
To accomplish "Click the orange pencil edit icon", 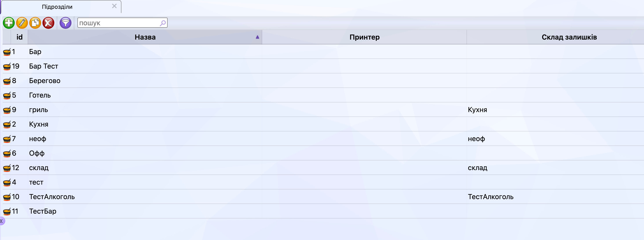I will [22, 23].
